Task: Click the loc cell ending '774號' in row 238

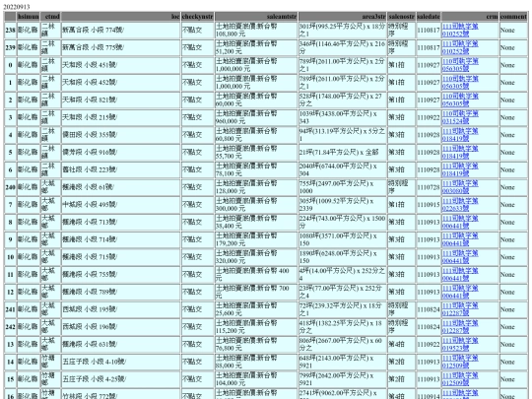Action: tap(121, 30)
